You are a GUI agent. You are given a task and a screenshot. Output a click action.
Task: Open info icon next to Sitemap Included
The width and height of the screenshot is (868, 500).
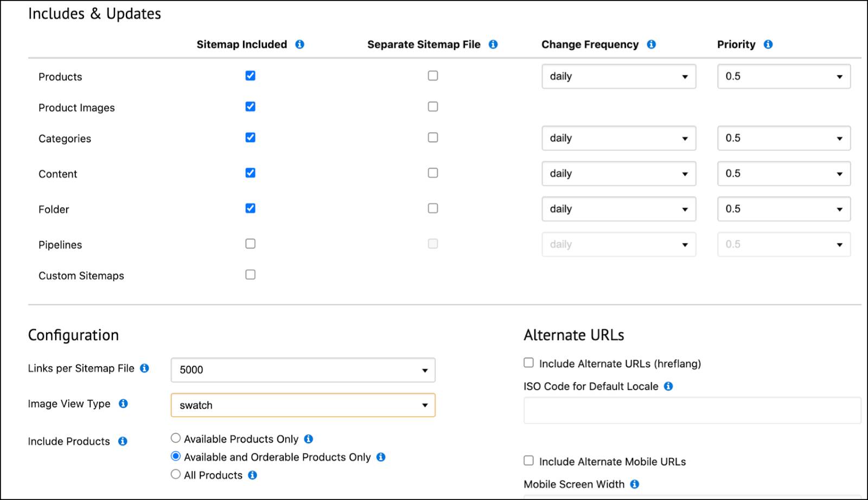pyautogui.click(x=299, y=44)
